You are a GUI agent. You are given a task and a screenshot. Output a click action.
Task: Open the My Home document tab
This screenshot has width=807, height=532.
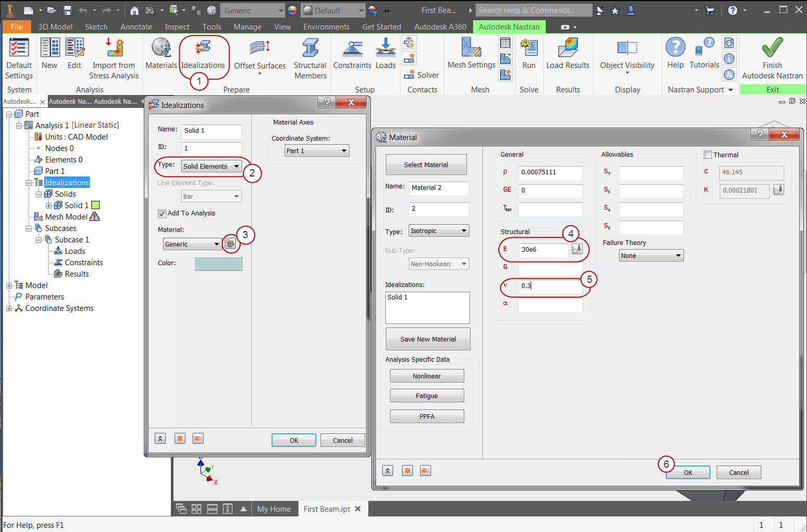point(274,509)
